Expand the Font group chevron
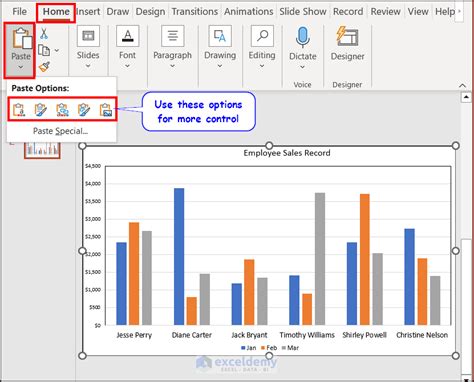The width and height of the screenshot is (474, 382). (x=127, y=66)
